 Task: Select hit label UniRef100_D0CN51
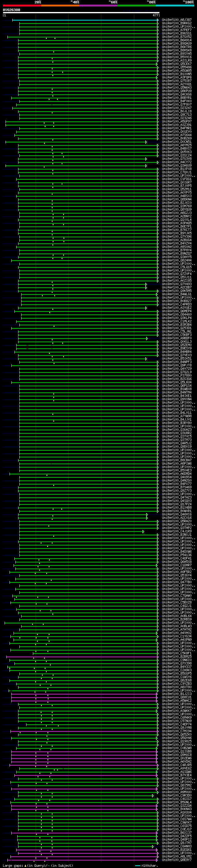point(177,142)
